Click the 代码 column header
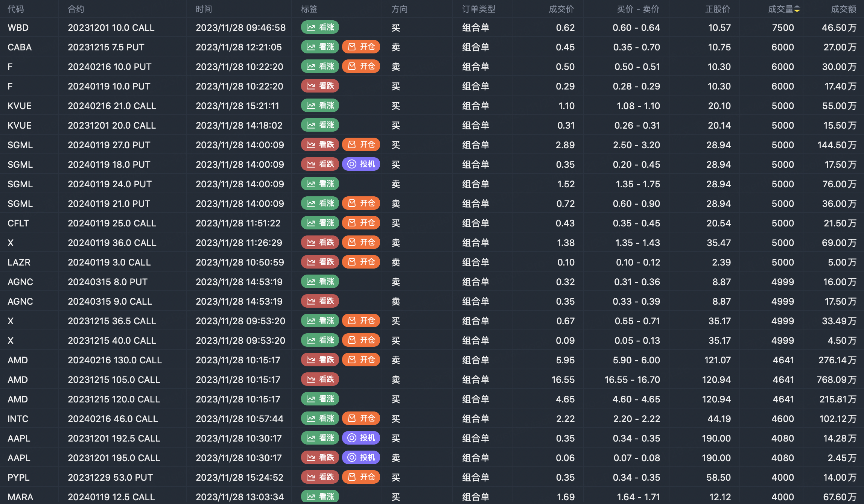Viewport: 864px width, 504px height. (x=15, y=9)
